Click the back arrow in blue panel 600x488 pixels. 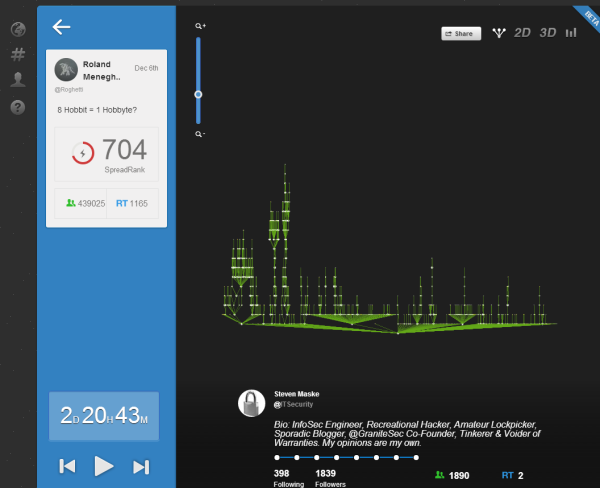[x=61, y=27]
